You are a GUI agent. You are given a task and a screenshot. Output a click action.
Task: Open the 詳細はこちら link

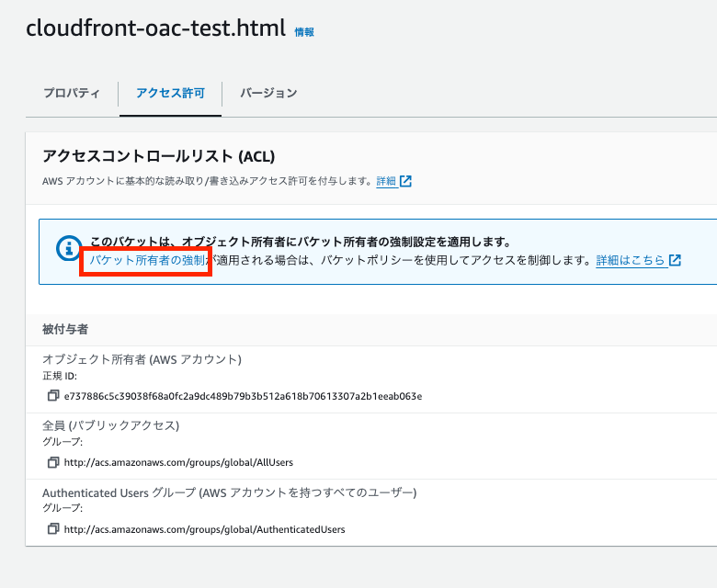[x=630, y=260]
